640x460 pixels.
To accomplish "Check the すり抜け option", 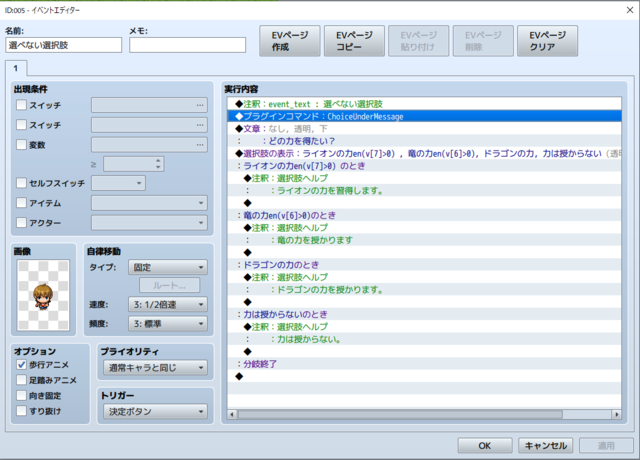I will coord(21,411).
